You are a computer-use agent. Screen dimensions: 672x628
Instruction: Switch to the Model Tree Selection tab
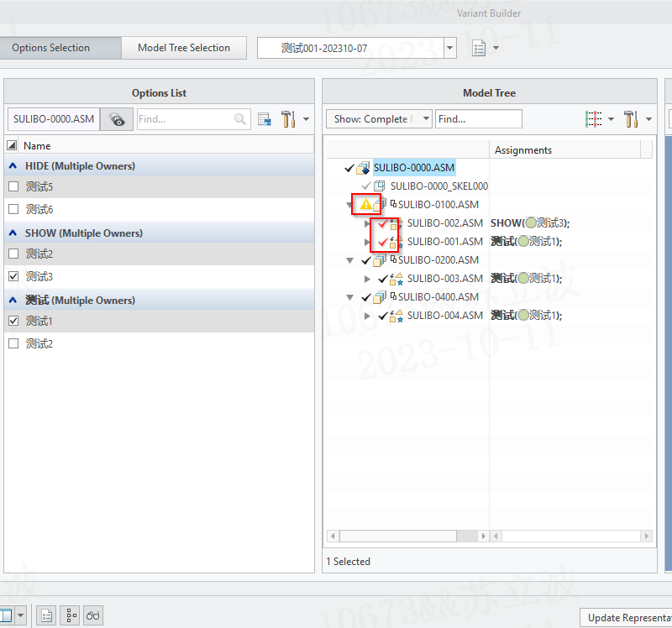[184, 48]
